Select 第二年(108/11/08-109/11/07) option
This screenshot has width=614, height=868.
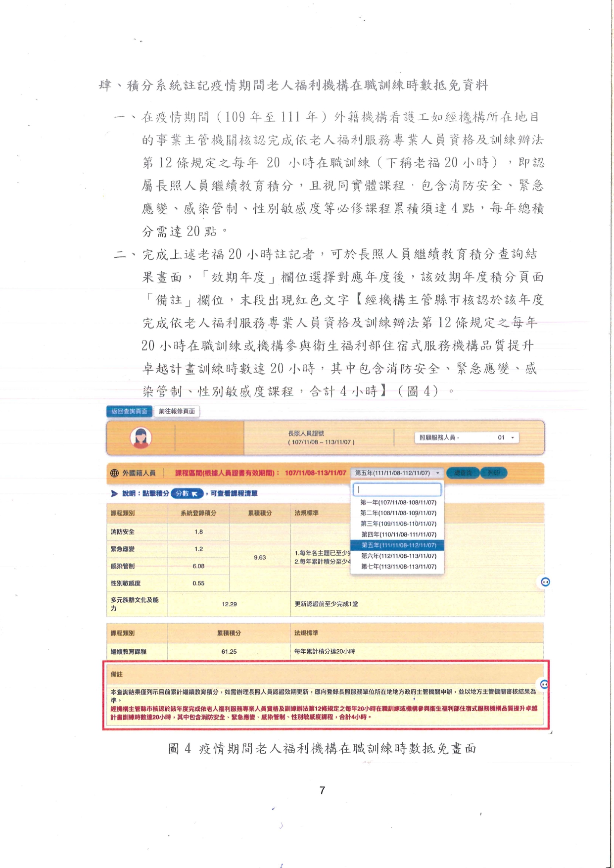tap(398, 513)
